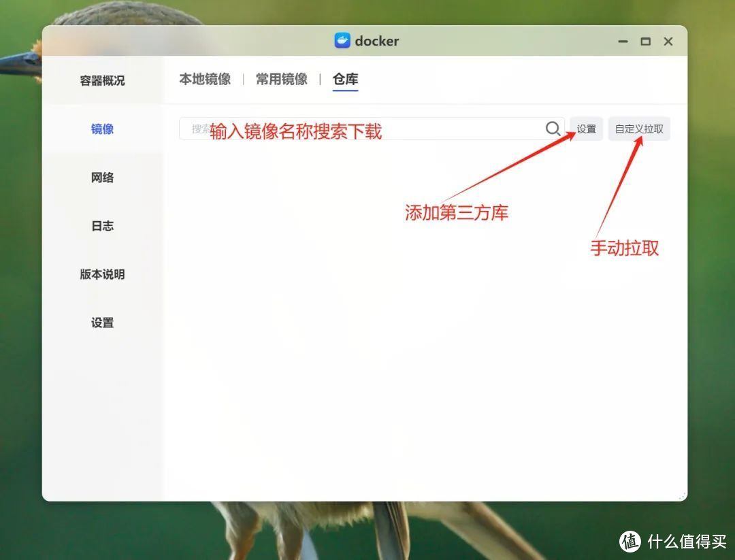The image size is (735, 560).
Task: Switch to the 本地镜像 tab
Action: pyautogui.click(x=205, y=79)
